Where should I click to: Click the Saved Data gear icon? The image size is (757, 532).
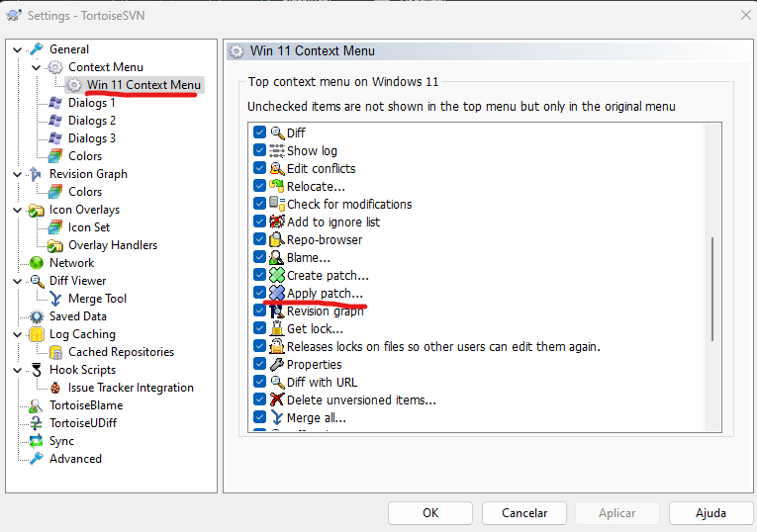[x=37, y=316]
